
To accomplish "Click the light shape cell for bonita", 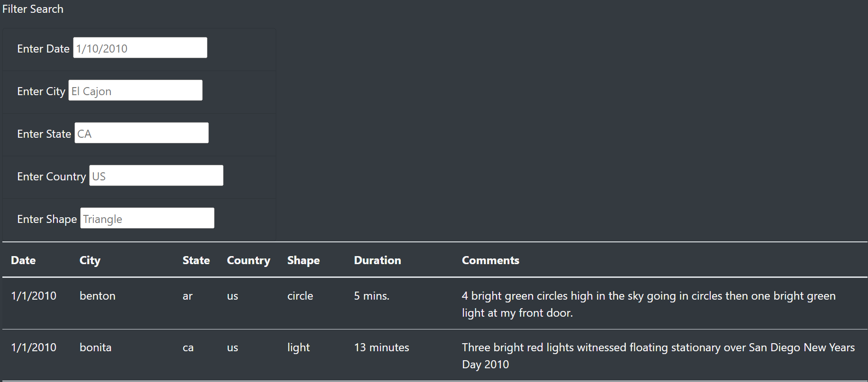I will pos(298,347).
